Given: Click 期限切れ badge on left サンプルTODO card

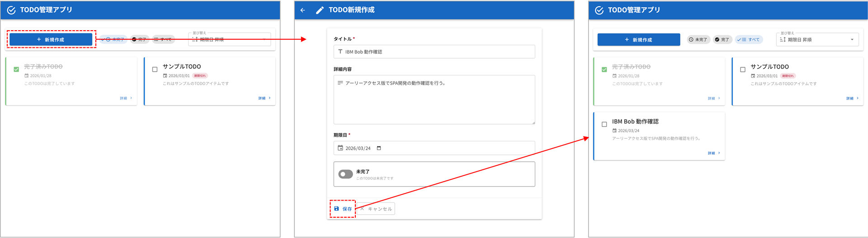Looking at the screenshot, I should pyautogui.click(x=200, y=76).
